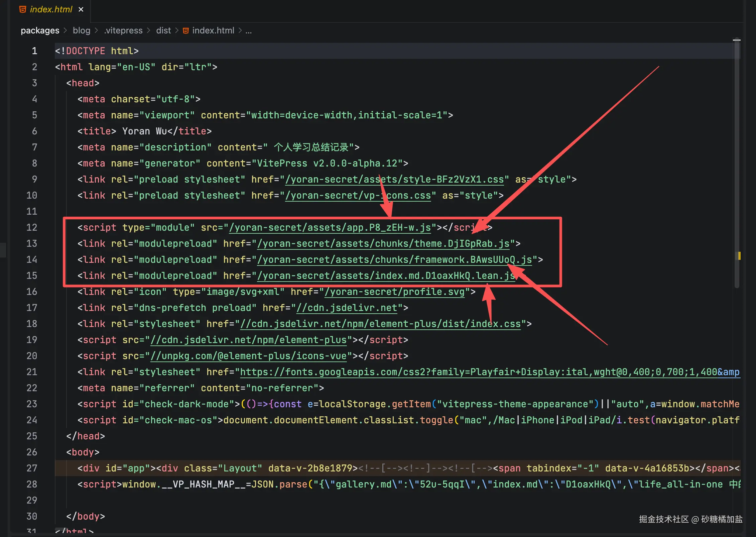Click the HTML icon in the breadcrumb
Image resolution: width=756 pixels, height=537 pixels.
tap(186, 31)
